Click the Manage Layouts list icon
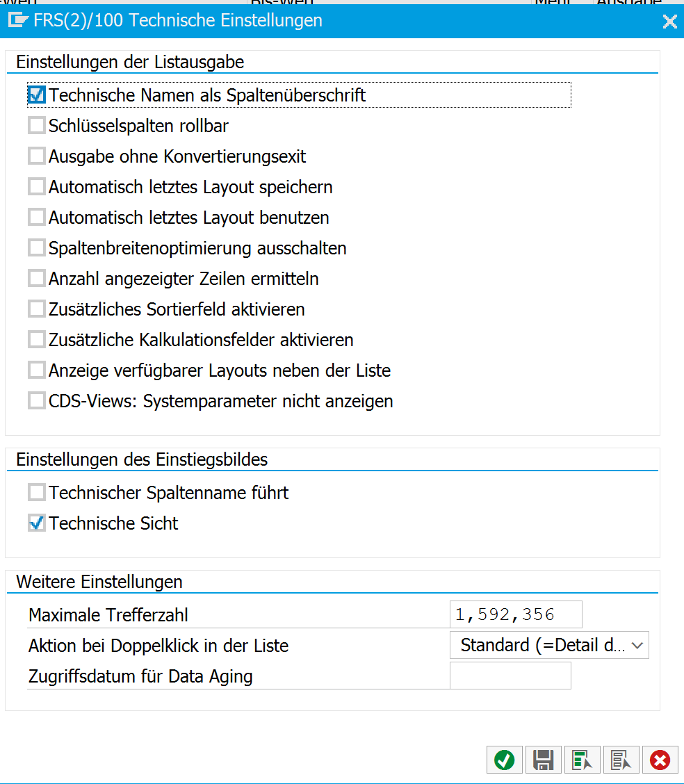 pos(621,760)
